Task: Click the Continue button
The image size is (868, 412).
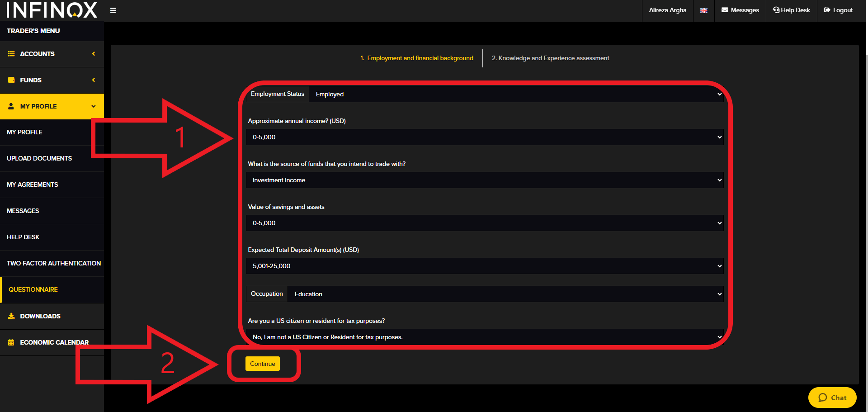Action: point(263,364)
